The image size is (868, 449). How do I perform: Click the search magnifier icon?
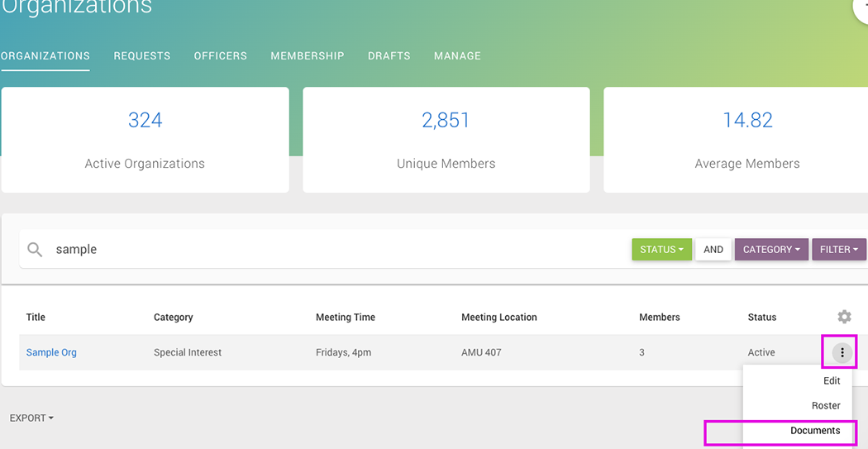[35, 250]
